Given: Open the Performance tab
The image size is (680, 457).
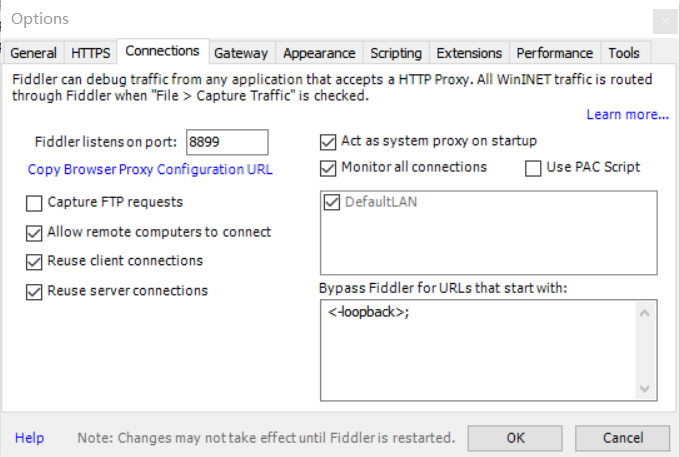Looking at the screenshot, I should 555,53.
